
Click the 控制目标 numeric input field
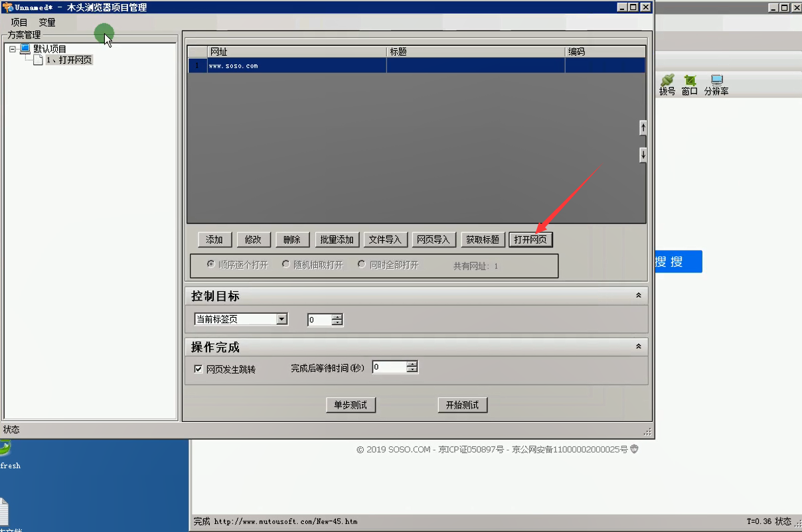(x=320, y=320)
